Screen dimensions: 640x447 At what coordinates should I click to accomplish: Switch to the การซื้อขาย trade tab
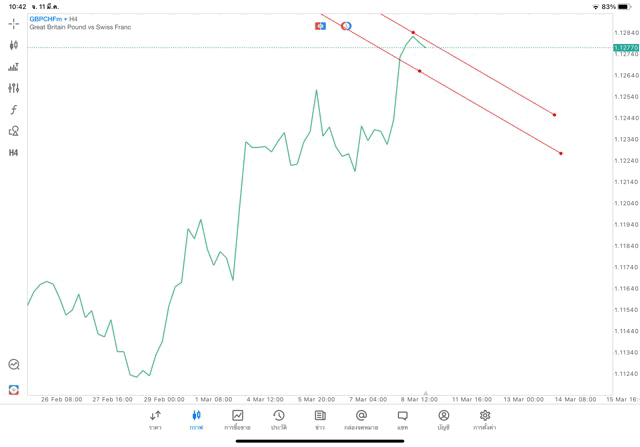click(x=238, y=419)
